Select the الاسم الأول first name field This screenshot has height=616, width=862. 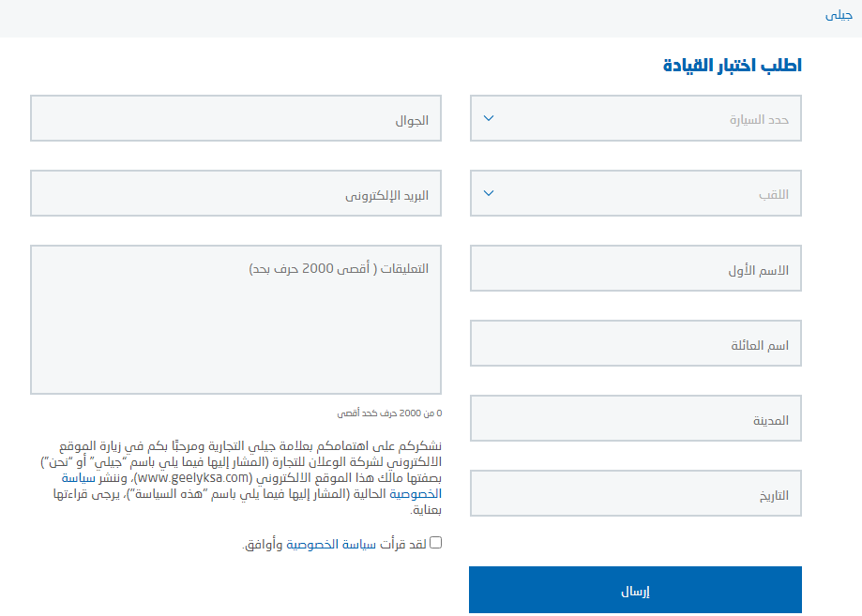click(636, 269)
